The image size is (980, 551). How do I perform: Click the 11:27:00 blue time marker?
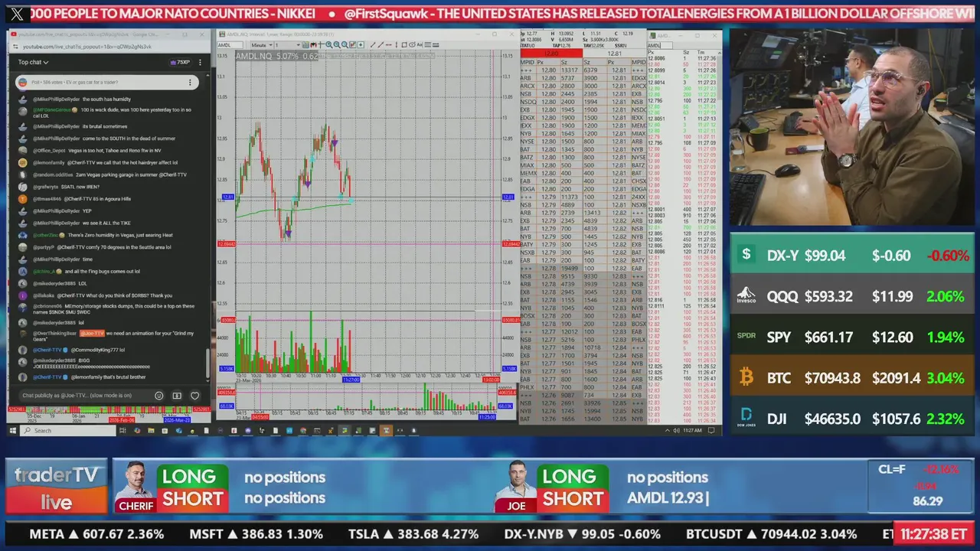coord(351,380)
